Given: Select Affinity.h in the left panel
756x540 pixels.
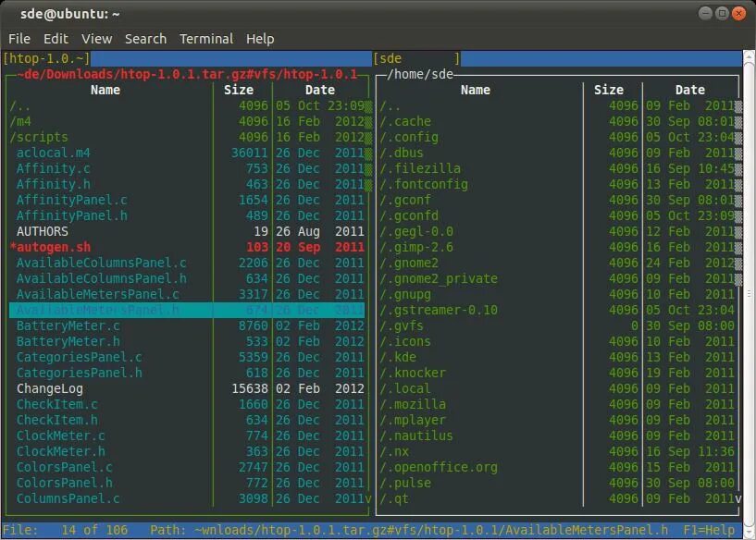Looking at the screenshot, I should (187, 185).
